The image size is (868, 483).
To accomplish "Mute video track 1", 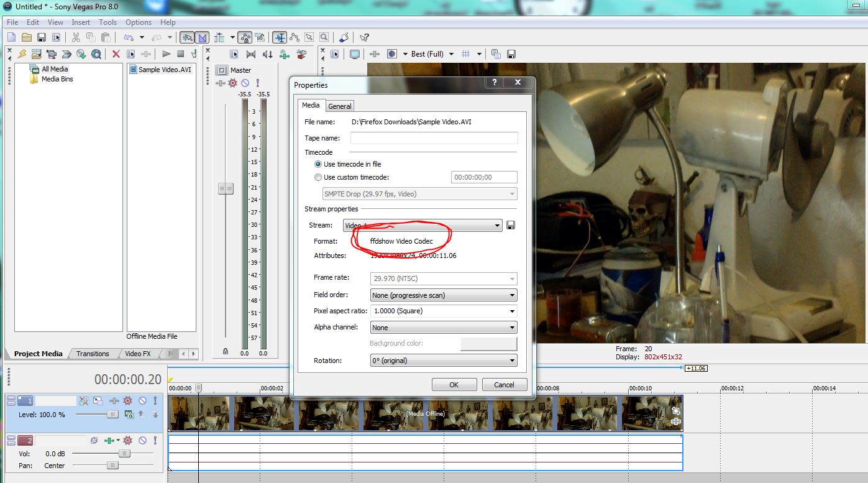I will tap(142, 401).
